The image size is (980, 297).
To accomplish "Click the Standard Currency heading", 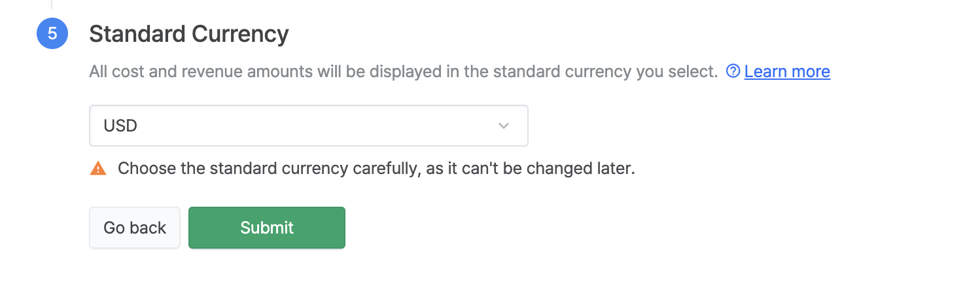I will pyautogui.click(x=189, y=33).
